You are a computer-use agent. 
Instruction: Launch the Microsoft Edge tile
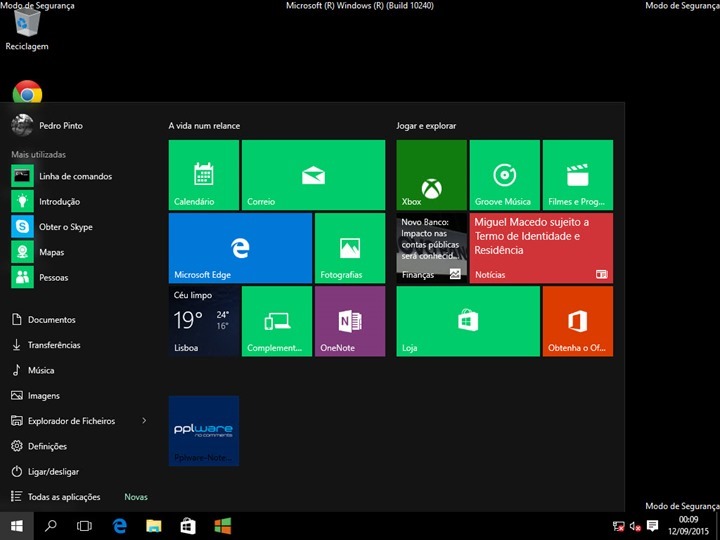[x=240, y=248]
